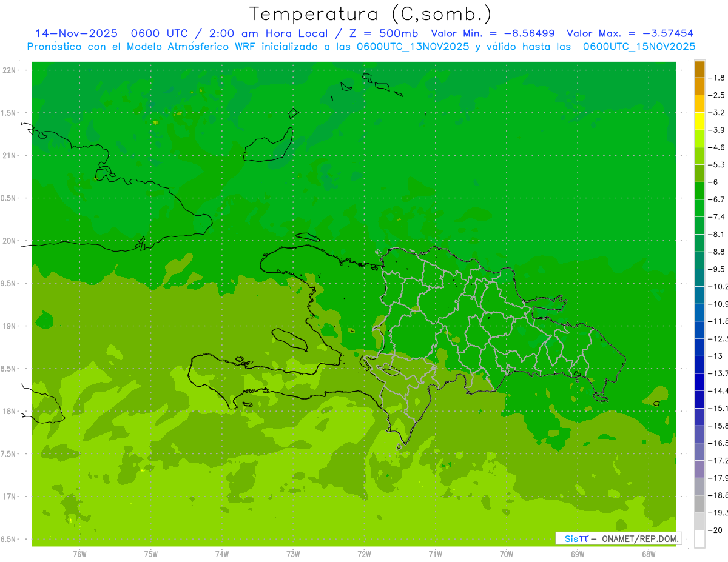
Task: Click the '20N' latitude label
Action: [x=9, y=241]
